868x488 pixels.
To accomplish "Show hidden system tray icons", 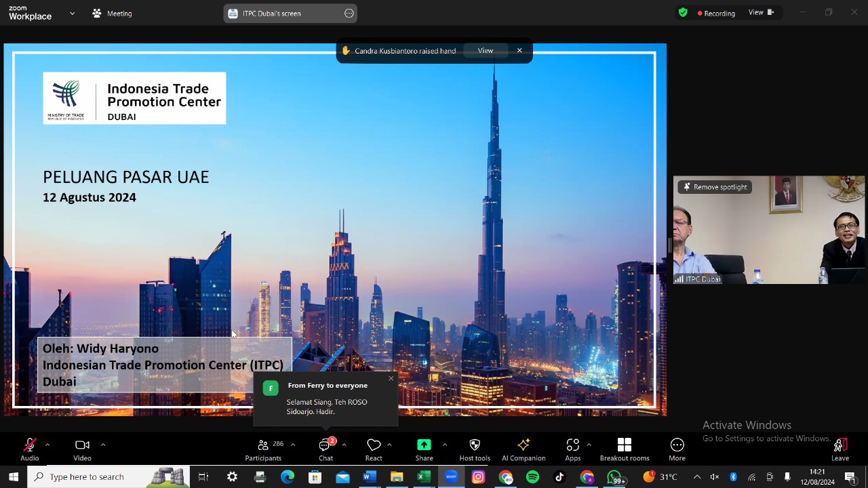I will coord(696,477).
